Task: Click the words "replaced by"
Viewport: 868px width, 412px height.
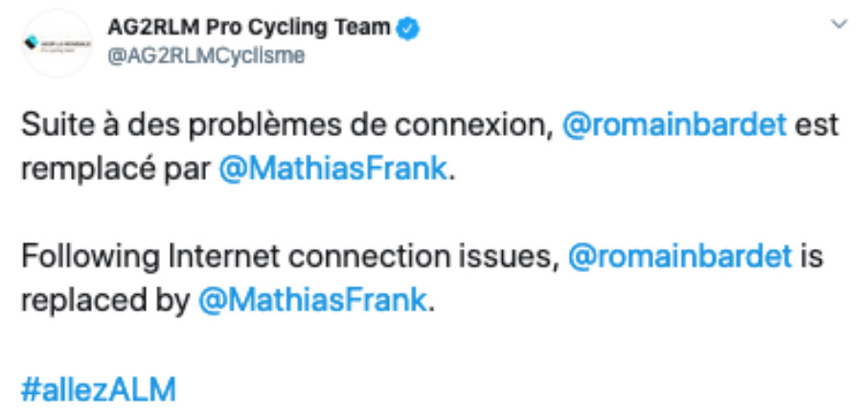Action: coord(103,299)
